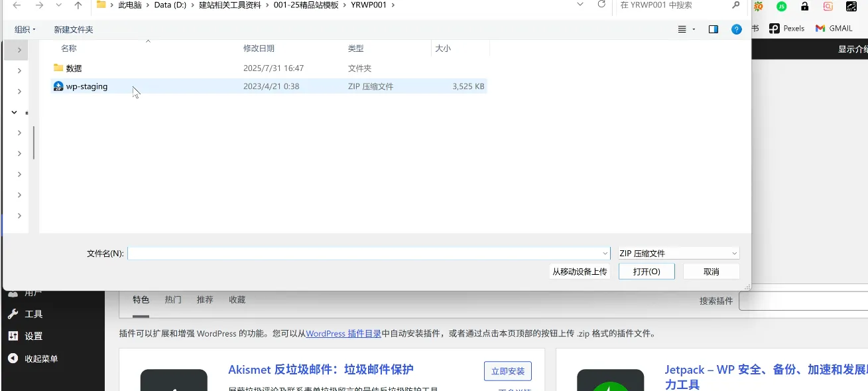Navigate to Data (D:) in breadcrumb

coord(170,5)
